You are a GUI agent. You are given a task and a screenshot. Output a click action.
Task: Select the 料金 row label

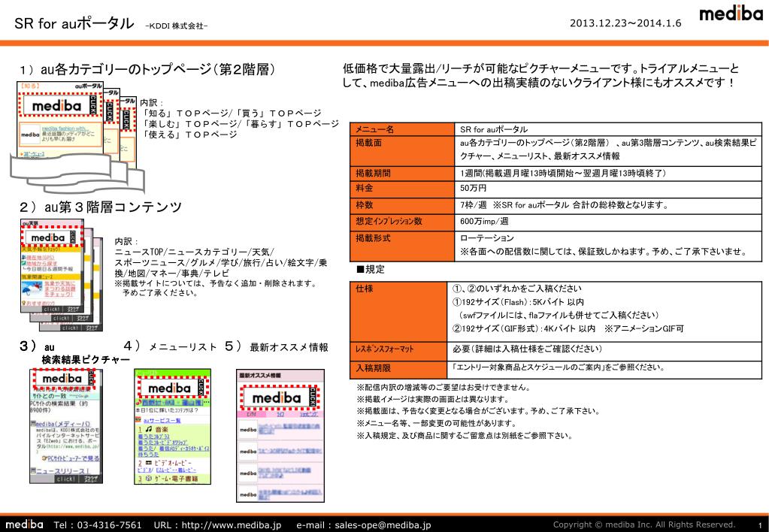401,189
